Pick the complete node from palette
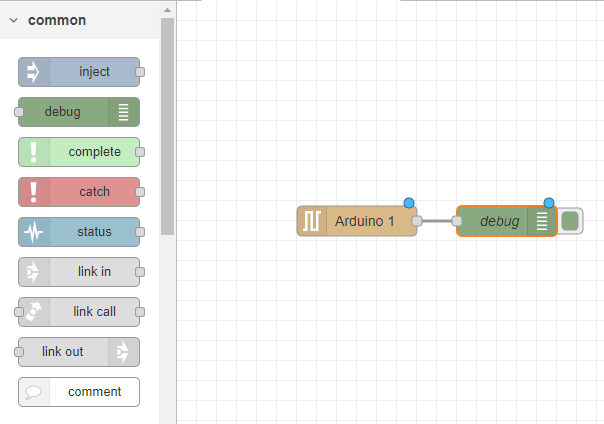The height and width of the screenshot is (424, 604). 79,152
